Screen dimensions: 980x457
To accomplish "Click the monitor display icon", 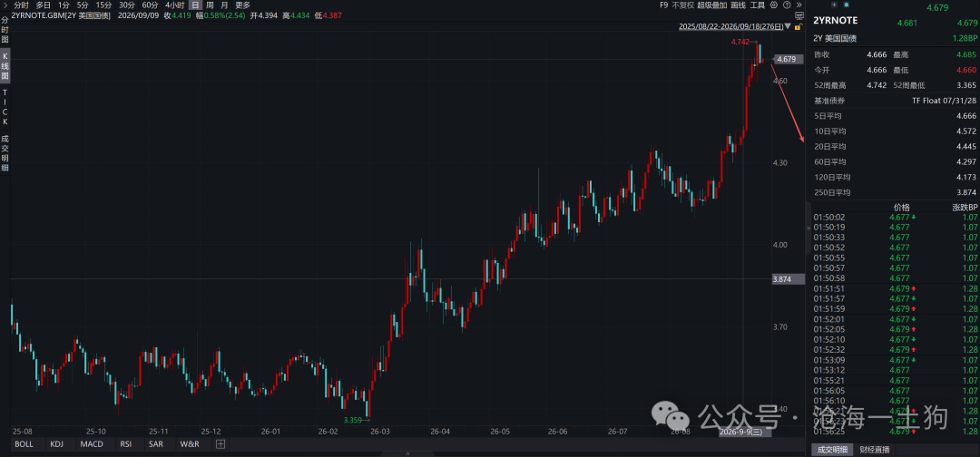I will click(799, 15).
